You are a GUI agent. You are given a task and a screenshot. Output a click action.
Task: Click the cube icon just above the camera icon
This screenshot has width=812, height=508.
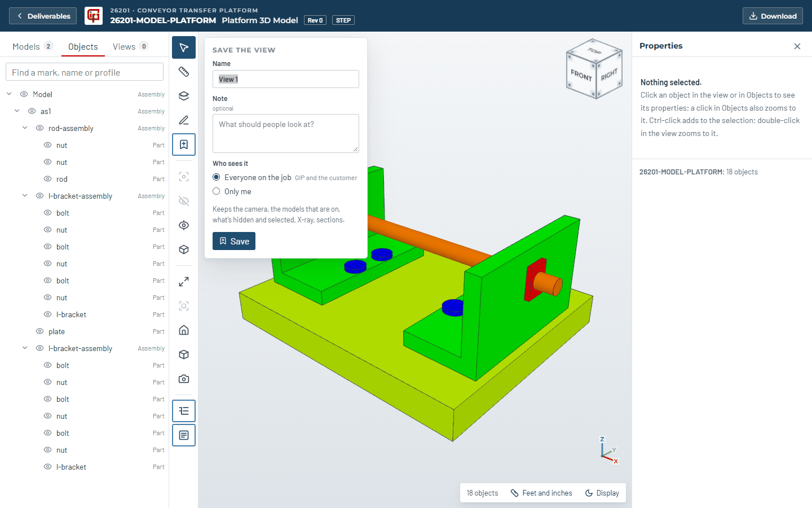184,354
